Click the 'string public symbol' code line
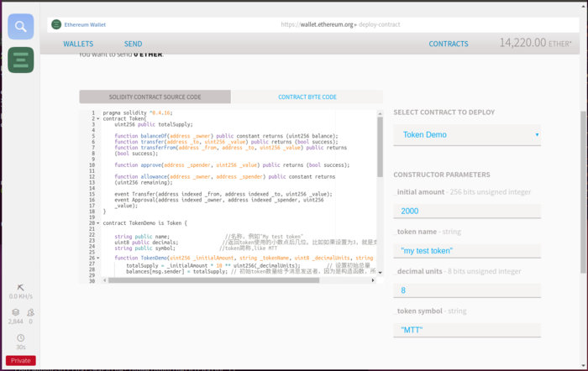Screen dimensions: 588x371 [144, 248]
